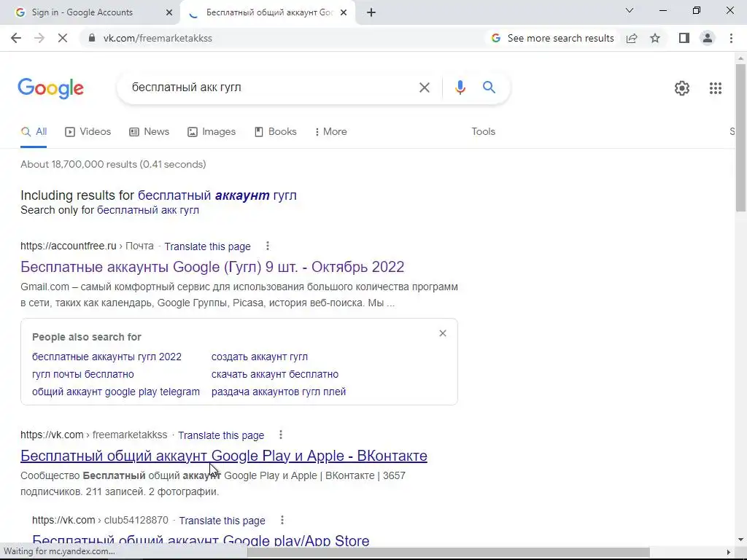
Task: Open the browser side panel icon
Action: (684, 38)
